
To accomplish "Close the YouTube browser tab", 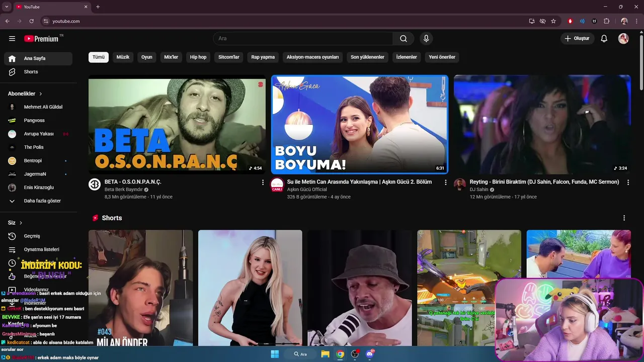I will point(86,7).
